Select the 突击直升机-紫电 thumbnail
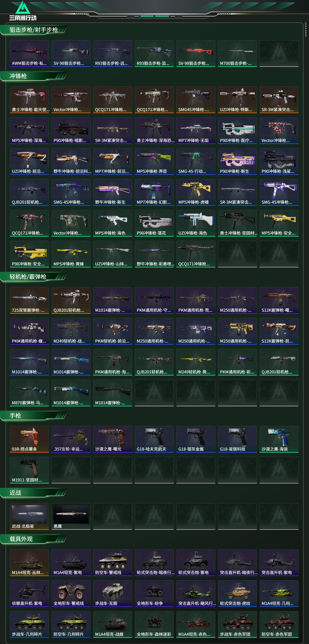The height and width of the screenshot is (644, 309). coord(279,563)
